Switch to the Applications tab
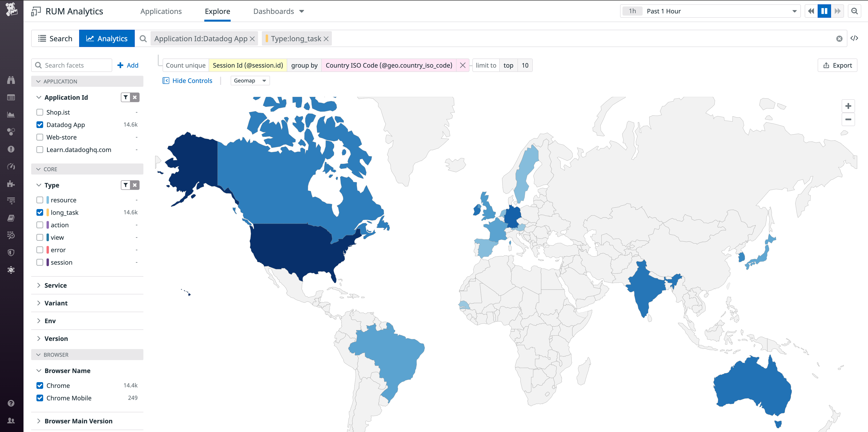 tap(161, 11)
